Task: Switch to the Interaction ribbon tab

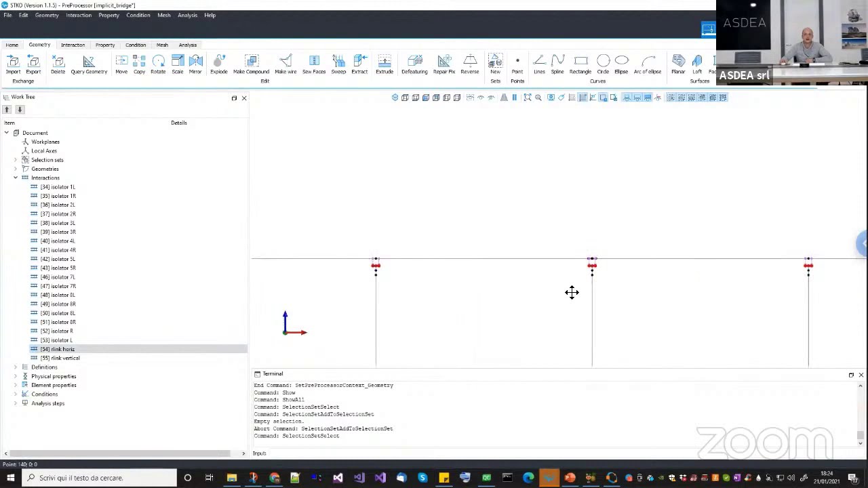Action: pos(73,45)
